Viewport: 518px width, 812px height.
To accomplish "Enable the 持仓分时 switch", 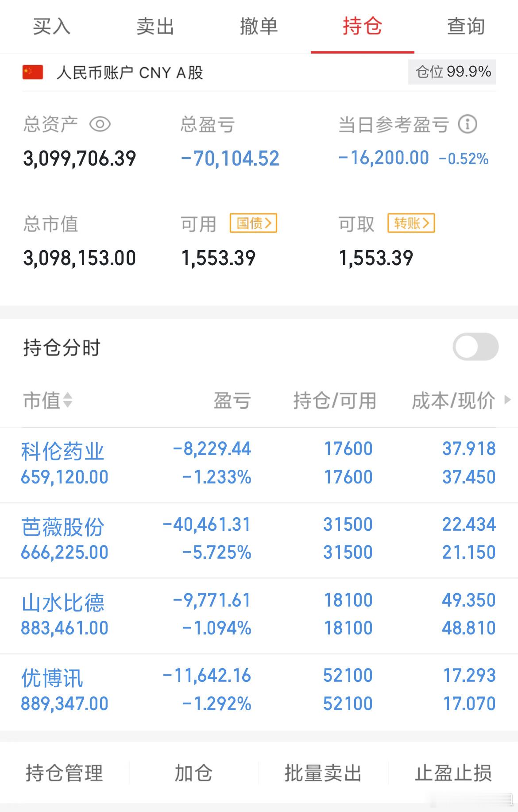I will click(475, 347).
